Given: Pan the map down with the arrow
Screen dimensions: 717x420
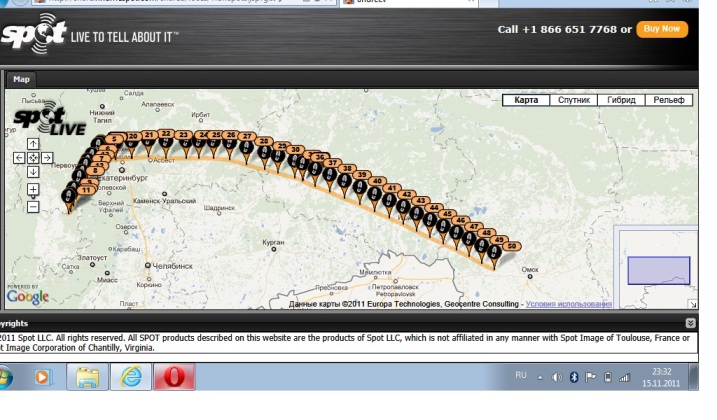Looking at the screenshot, I should [33, 172].
